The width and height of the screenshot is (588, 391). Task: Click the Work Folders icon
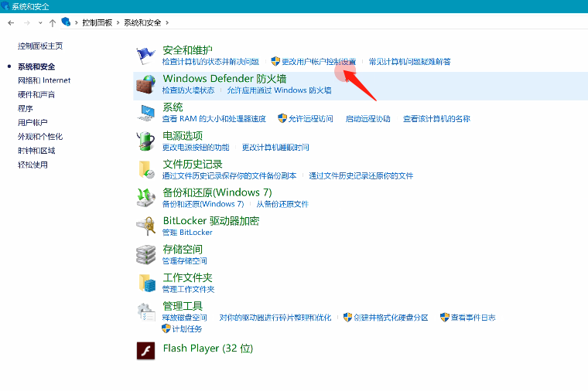147,283
